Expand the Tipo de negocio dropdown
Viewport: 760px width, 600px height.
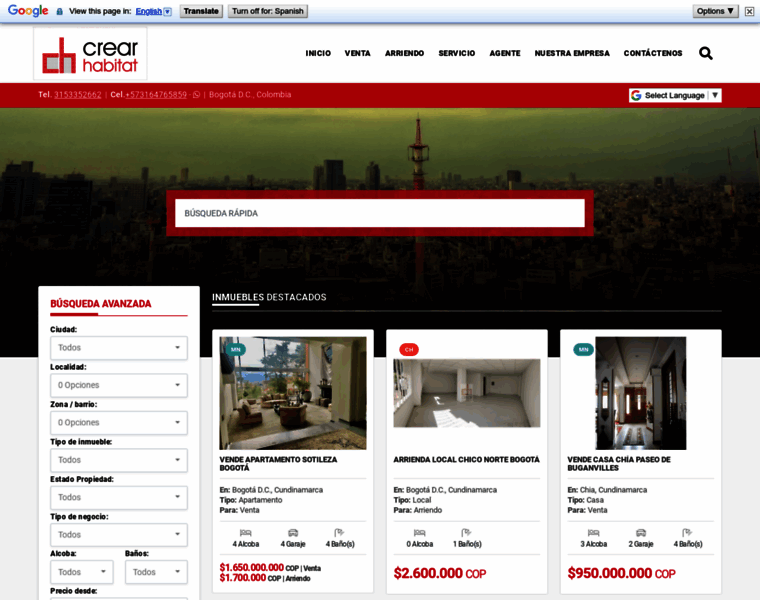119,535
